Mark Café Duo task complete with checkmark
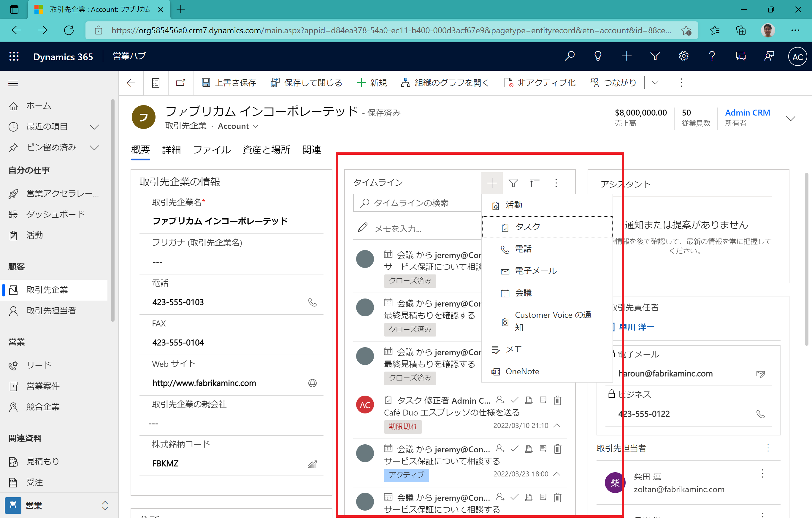Image resolution: width=812 pixels, height=518 pixels. (514, 400)
